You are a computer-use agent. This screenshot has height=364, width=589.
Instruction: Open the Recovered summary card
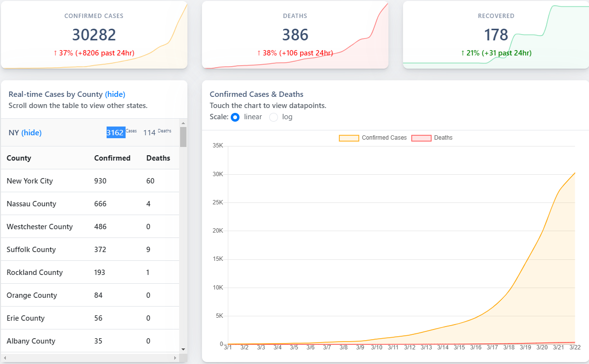tap(496, 35)
